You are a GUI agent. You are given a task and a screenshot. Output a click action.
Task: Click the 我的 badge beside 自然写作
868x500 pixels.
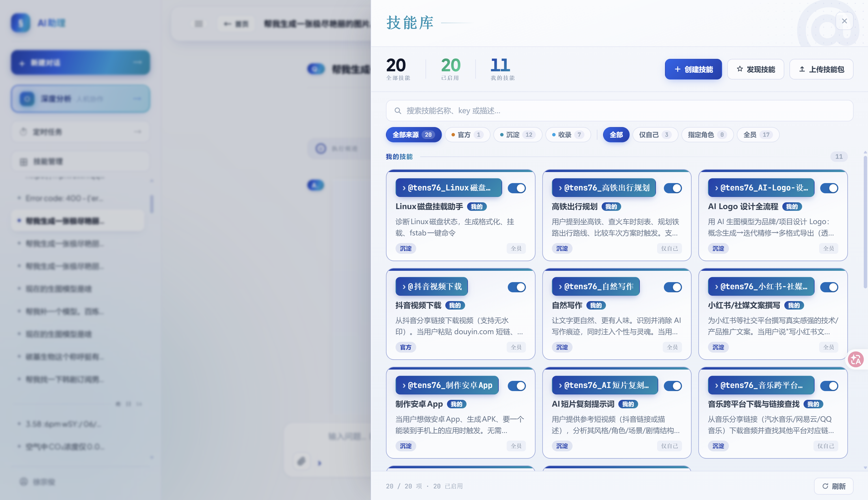click(596, 305)
